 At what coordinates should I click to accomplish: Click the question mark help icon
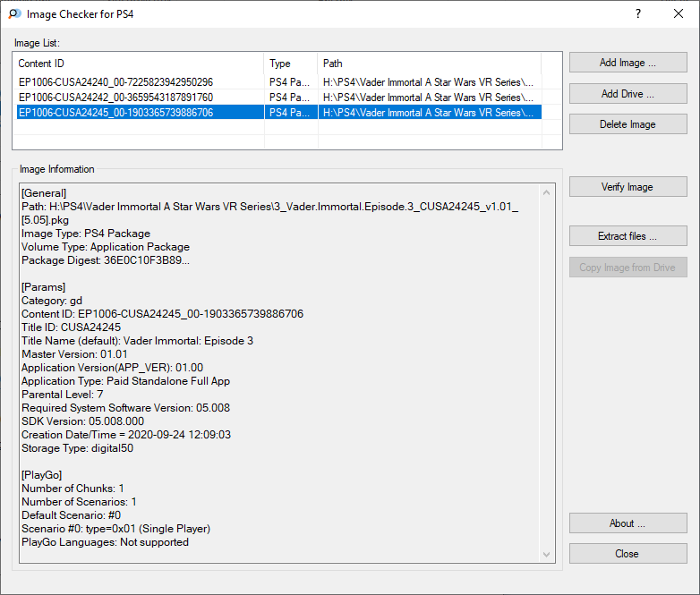pyautogui.click(x=638, y=13)
